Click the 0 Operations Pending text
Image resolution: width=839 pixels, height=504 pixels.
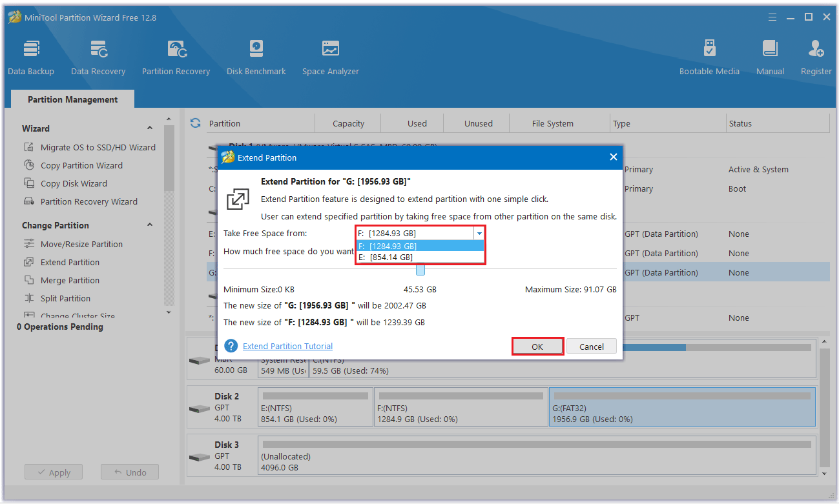point(59,327)
